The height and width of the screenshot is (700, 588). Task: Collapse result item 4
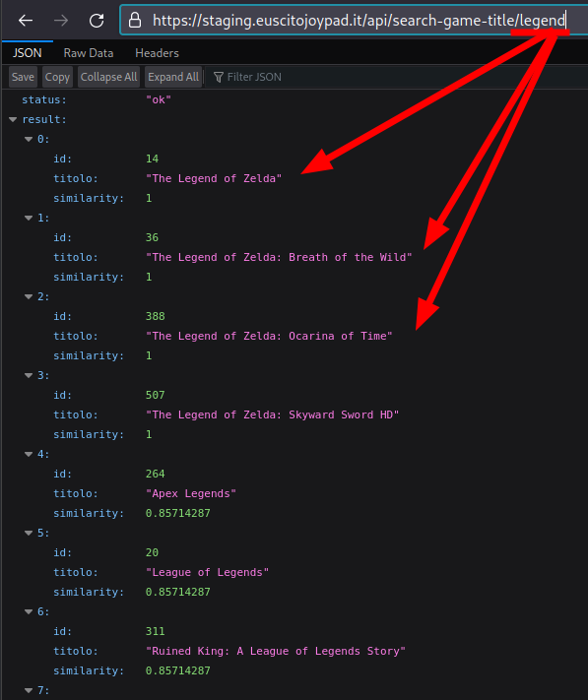[x=29, y=455]
